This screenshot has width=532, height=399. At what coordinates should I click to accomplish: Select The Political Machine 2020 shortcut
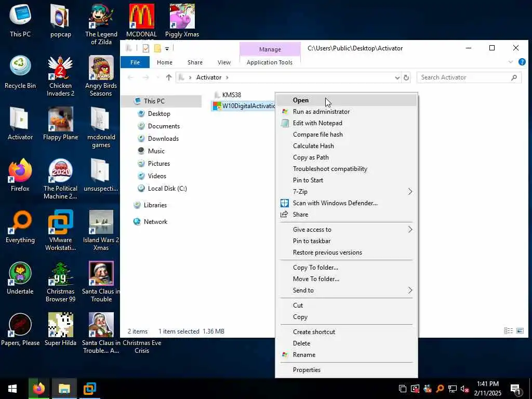coord(60,179)
